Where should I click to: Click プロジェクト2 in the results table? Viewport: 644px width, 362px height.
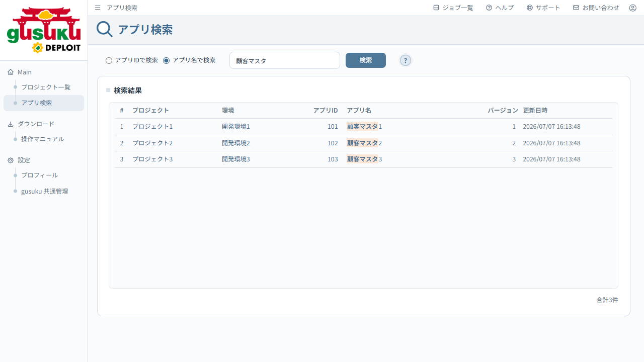pos(152,143)
